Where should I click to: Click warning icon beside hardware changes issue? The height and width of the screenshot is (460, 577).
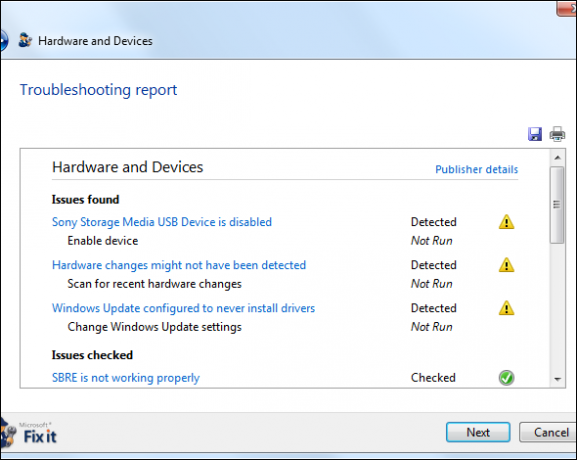(506, 265)
